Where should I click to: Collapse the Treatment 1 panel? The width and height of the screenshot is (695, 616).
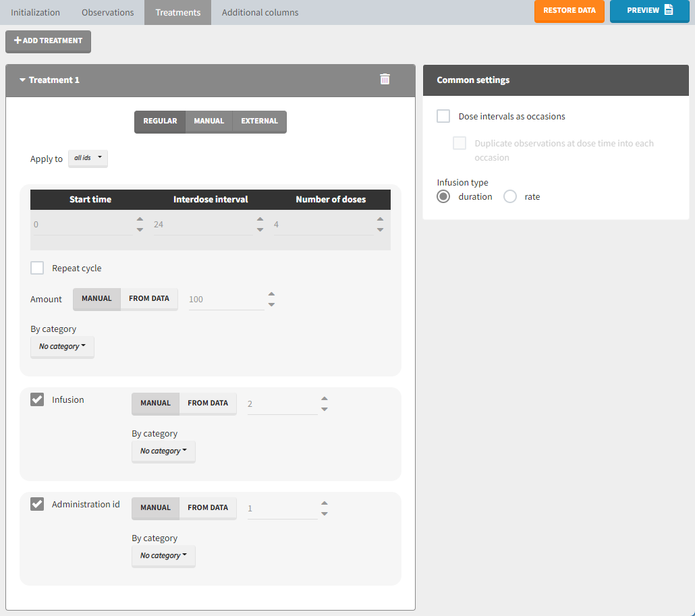(x=23, y=80)
